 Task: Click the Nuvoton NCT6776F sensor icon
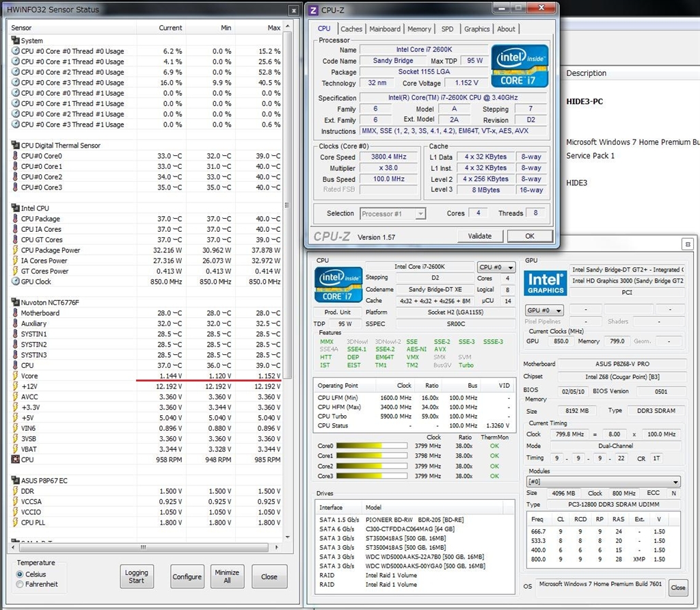[16, 302]
